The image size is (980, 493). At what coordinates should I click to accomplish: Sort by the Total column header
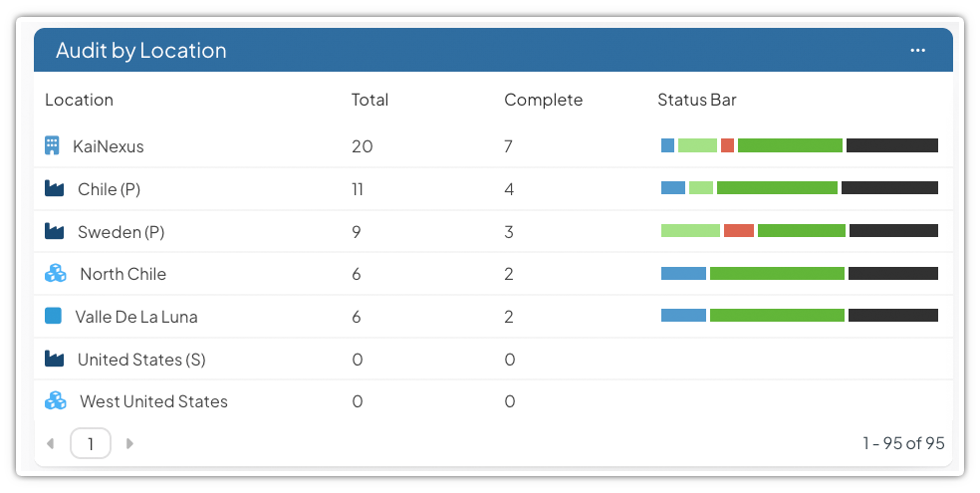(x=369, y=100)
